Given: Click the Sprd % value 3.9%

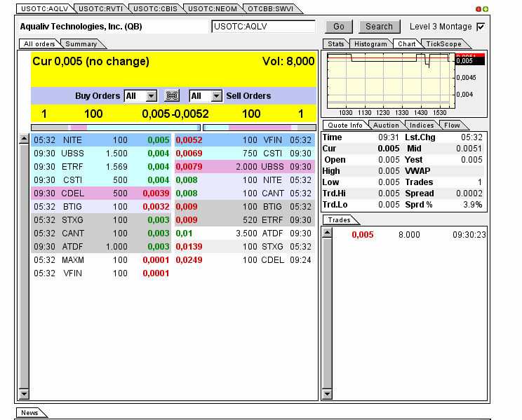Looking at the screenshot, I should [473, 205].
